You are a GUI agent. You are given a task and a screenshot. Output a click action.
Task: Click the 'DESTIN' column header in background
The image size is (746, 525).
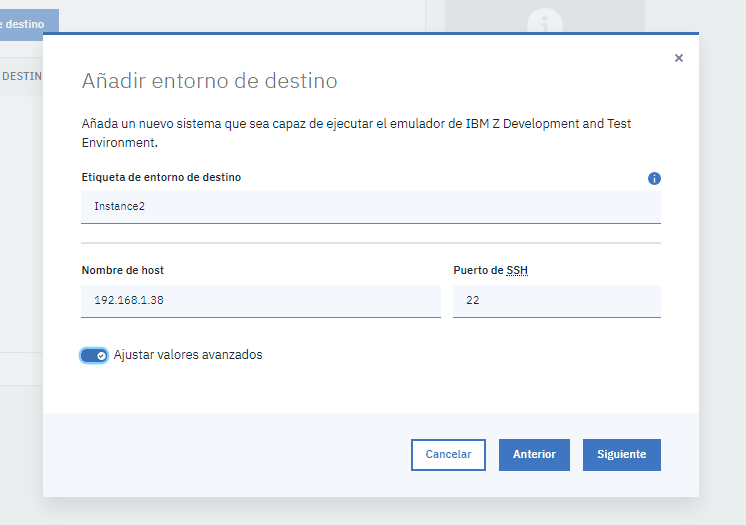(x=20, y=76)
